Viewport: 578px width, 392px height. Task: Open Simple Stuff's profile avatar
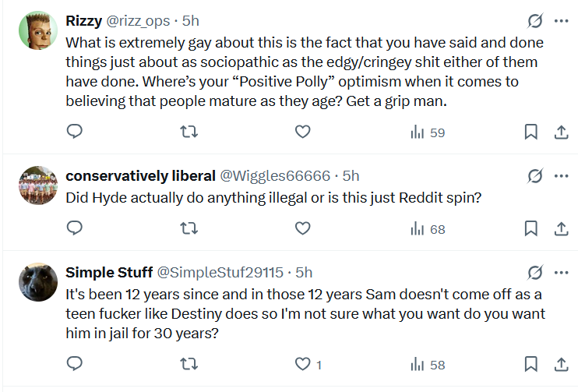(x=36, y=282)
